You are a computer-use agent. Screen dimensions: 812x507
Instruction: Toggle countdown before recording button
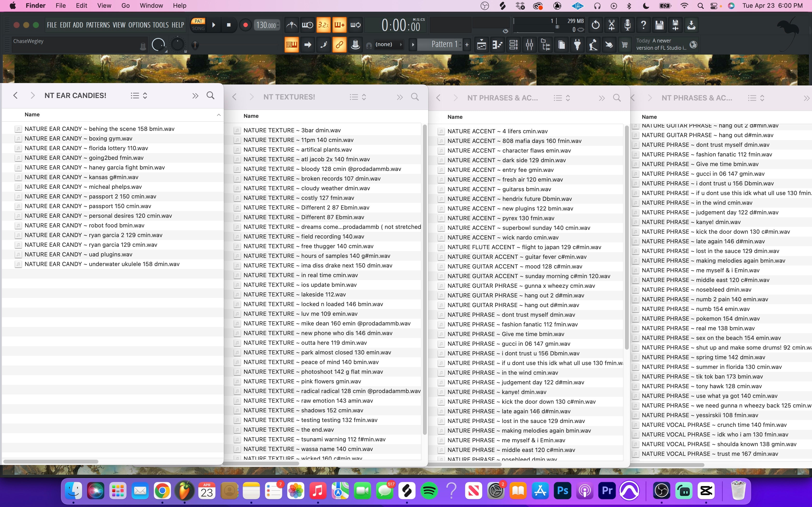(x=323, y=25)
